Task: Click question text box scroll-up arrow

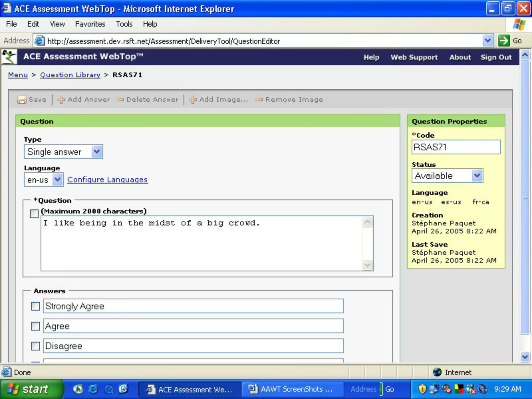Action: tap(367, 222)
